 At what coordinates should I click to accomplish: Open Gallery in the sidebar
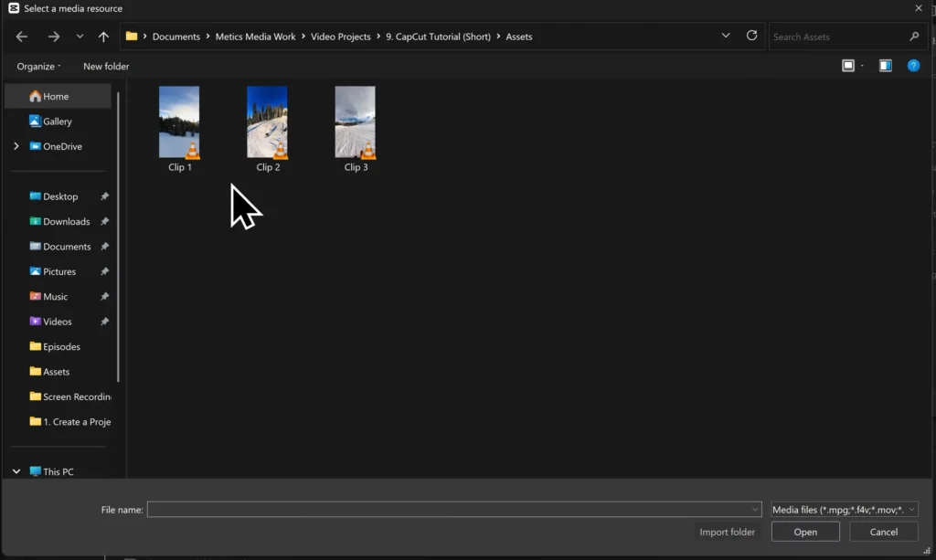(58, 122)
